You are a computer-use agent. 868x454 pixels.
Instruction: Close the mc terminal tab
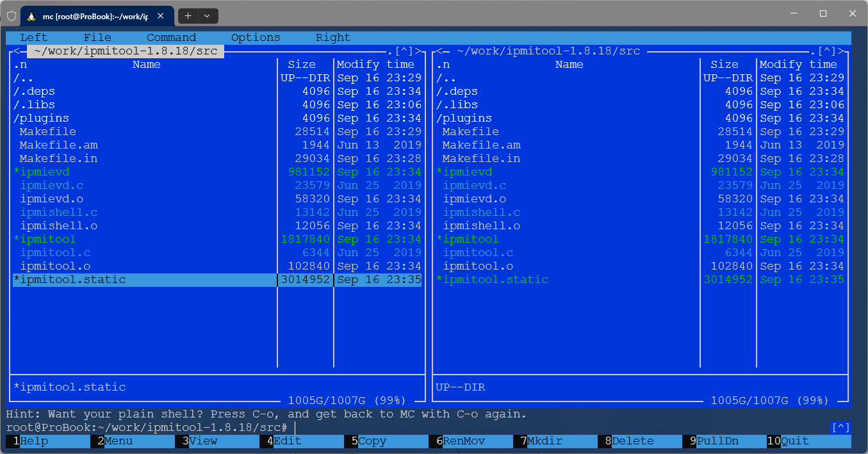coord(160,15)
